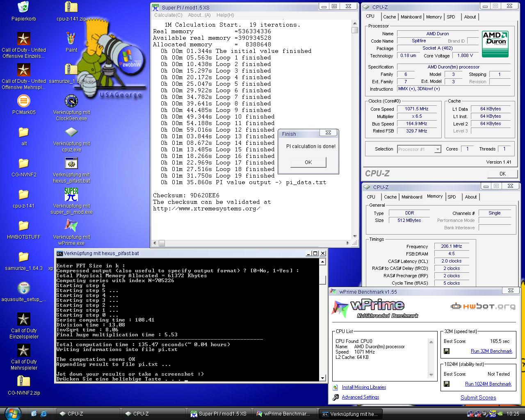Launch the wPrime.exe desktop shortcut
This screenshot has height=420, width=525.
(x=71, y=226)
